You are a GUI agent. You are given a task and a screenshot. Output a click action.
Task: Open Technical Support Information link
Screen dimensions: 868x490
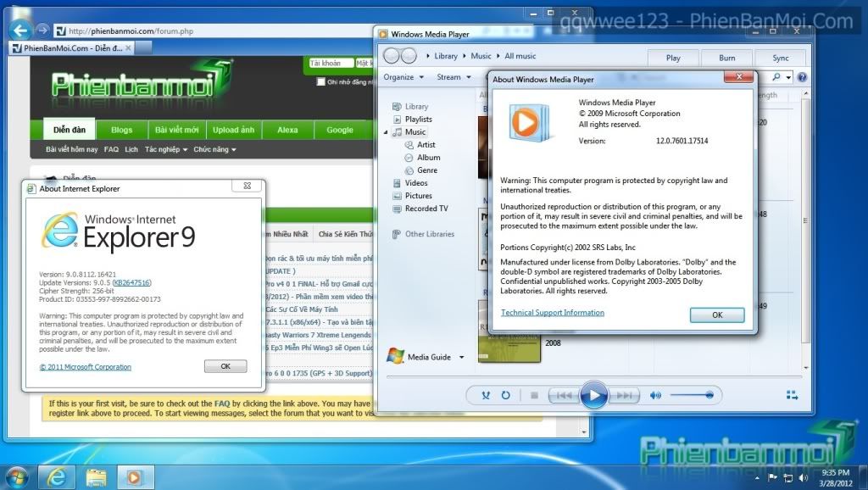(x=553, y=313)
